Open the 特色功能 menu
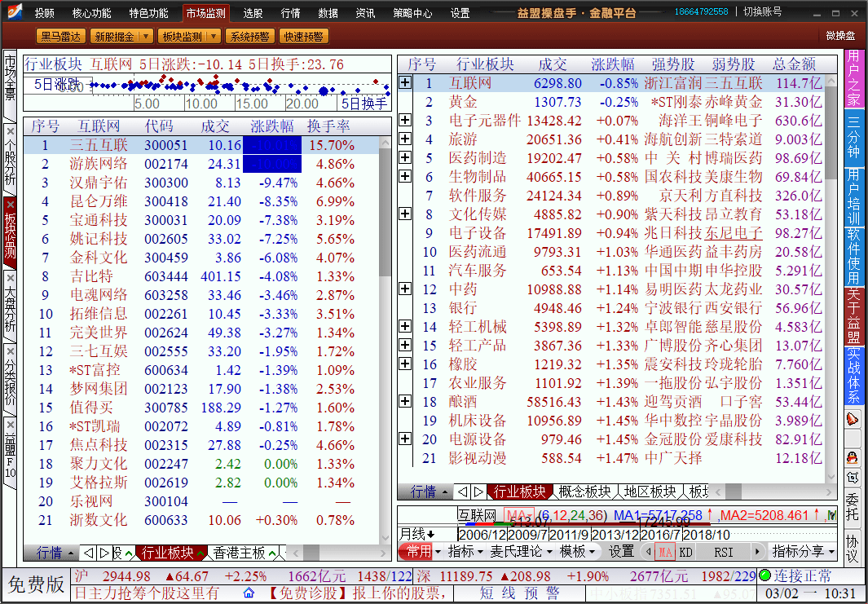Screen dimensions: 868x604 click(148, 13)
